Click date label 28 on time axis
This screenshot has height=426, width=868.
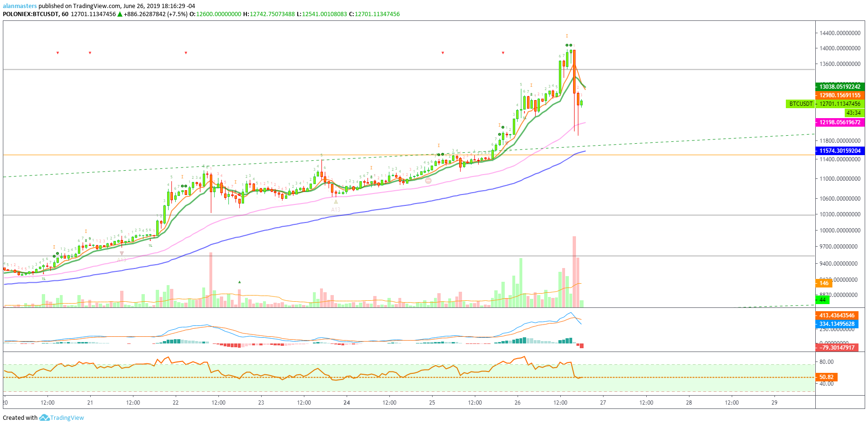tap(689, 403)
